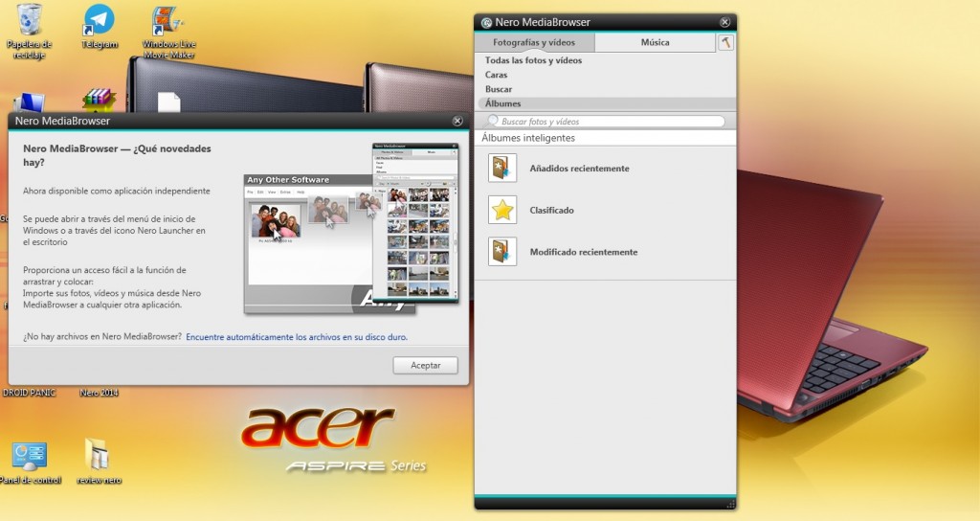980x521 pixels.
Task: Click the Encuentre automáticamente los archivos link
Action: pos(297,337)
